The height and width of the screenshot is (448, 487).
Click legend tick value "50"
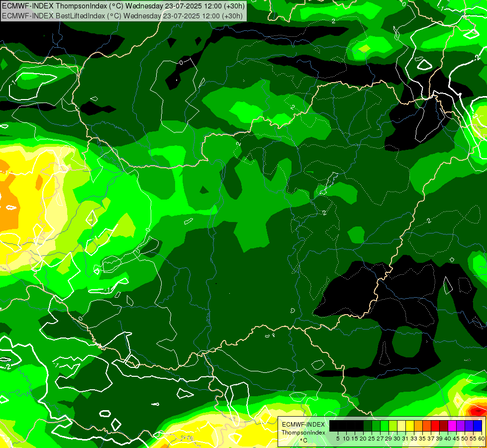pyautogui.click(x=465, y=439)
